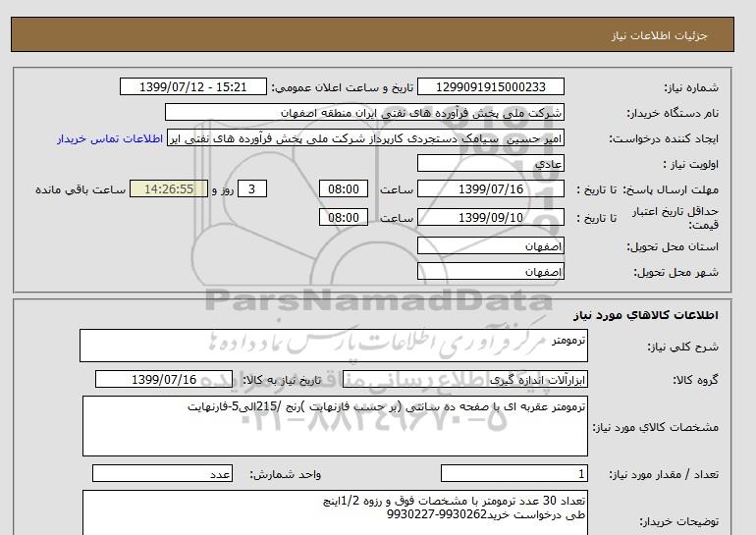
Task: Click need date field in goods section 1399/07/16
Action: [x=164, y=379]
